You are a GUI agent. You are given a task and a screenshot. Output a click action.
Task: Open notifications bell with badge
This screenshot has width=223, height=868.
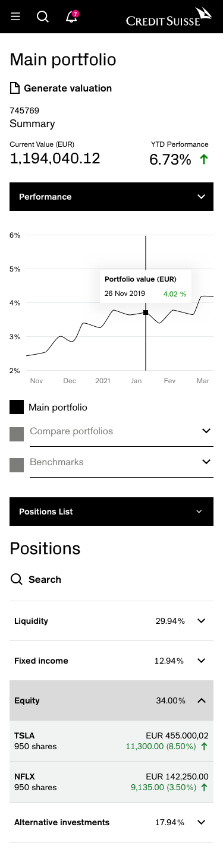72,16
